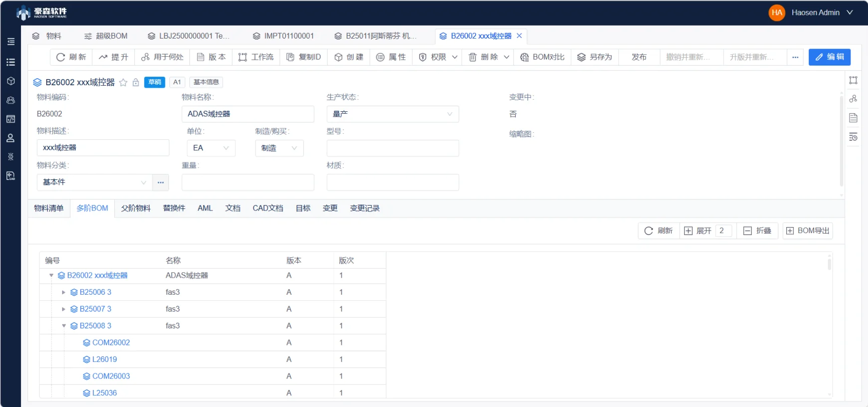Click the HA user avatar

tap(777, 13)
